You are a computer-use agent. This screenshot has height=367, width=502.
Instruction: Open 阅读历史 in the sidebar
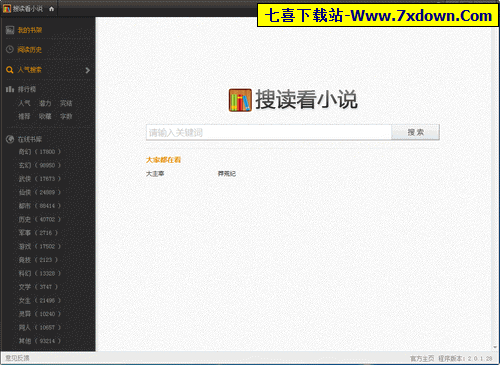coord(30,50)
